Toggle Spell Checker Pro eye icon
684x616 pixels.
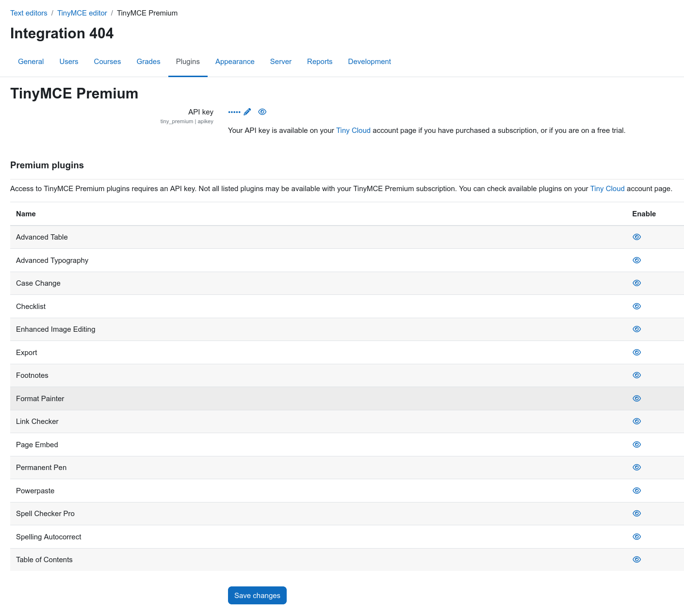pyautogui.click(x=637, y=514)
